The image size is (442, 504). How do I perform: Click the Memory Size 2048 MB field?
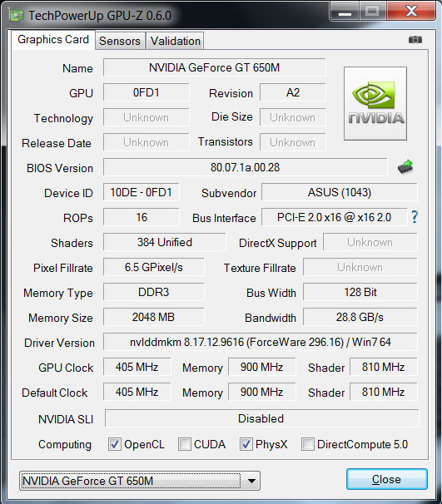[x=153, y=317]
